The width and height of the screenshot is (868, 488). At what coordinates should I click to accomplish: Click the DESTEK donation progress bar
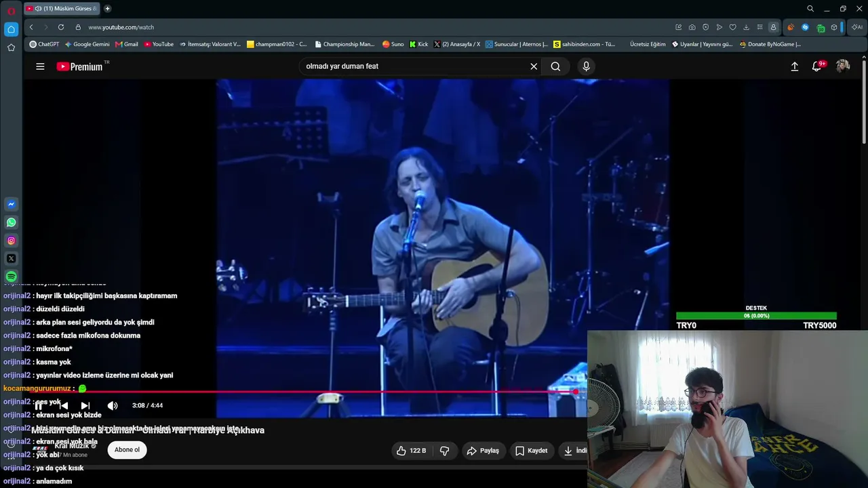[756, 316]
